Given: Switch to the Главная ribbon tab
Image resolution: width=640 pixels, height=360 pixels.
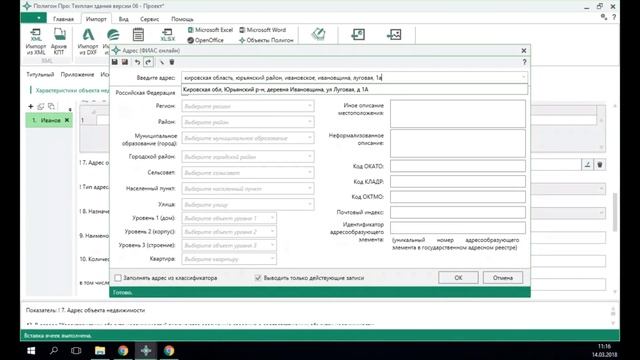Looking at the screenshot, I should [63, 19].
